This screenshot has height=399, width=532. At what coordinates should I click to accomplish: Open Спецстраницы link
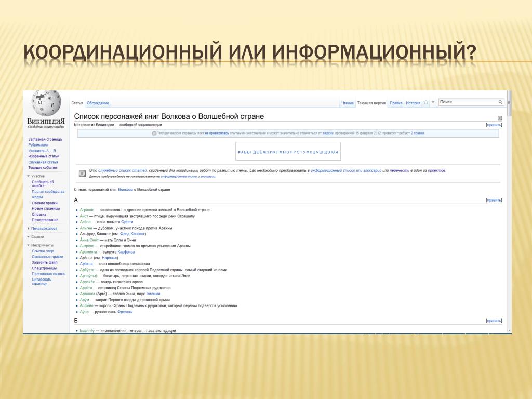click(45, 268)
